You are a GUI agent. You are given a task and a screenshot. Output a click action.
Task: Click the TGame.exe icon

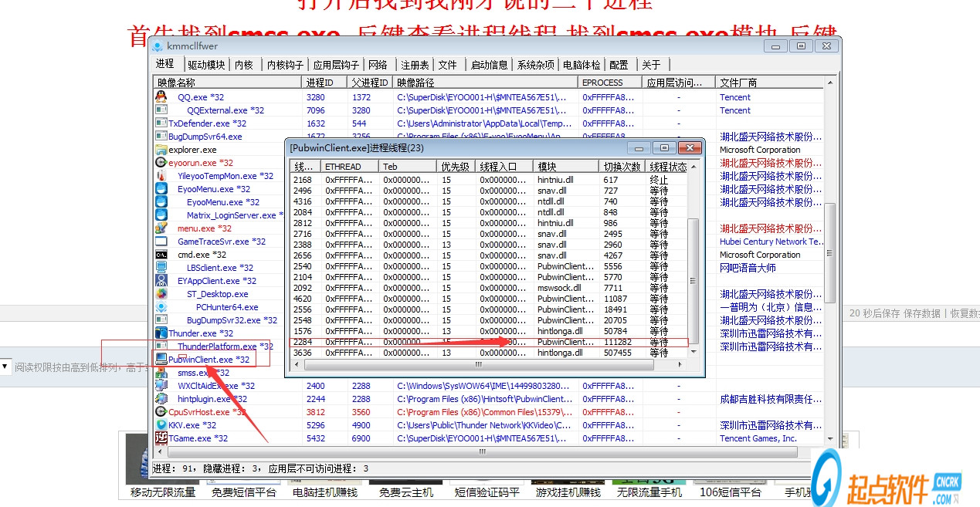[x=161, y=438]
